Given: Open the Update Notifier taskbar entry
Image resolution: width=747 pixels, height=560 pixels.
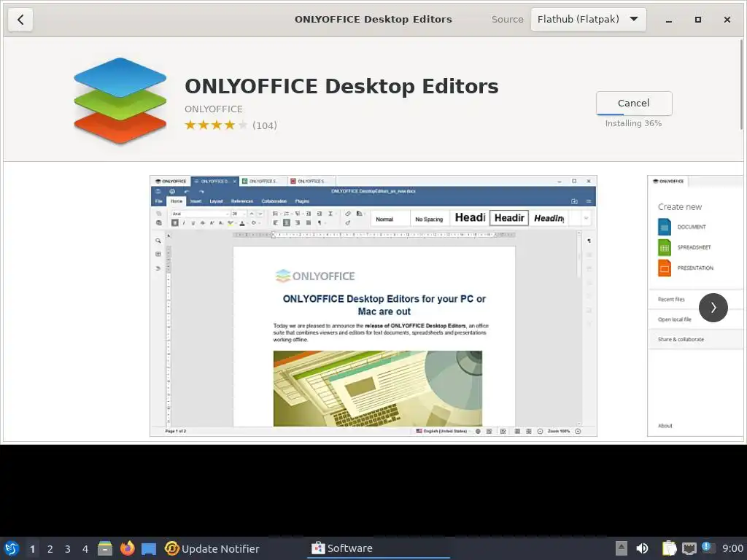Looking at the screenshot, I should pos(212,548).
